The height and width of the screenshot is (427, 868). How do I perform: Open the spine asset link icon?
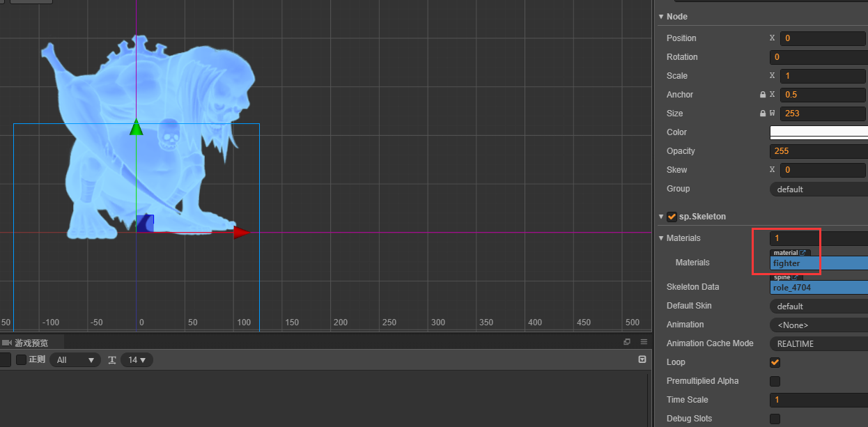pos(796,277)
